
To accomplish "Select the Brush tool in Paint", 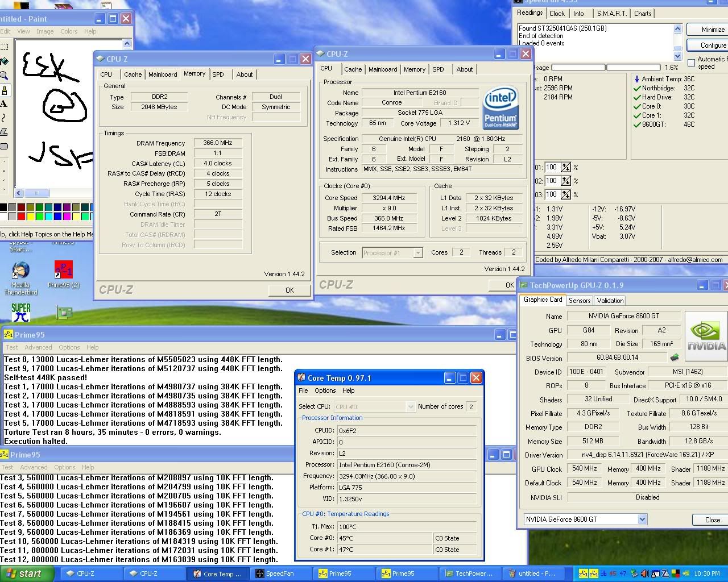I will (x=3, y=90).
